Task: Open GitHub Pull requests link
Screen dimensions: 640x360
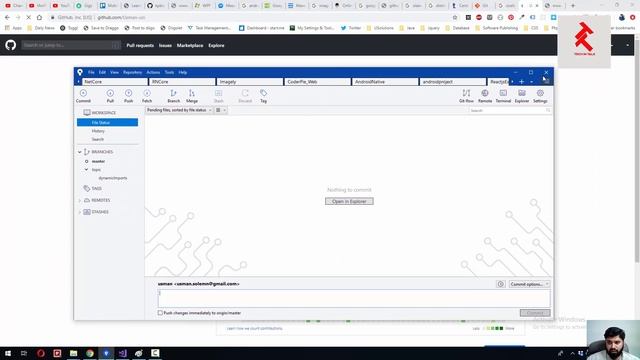Action: 140,45
